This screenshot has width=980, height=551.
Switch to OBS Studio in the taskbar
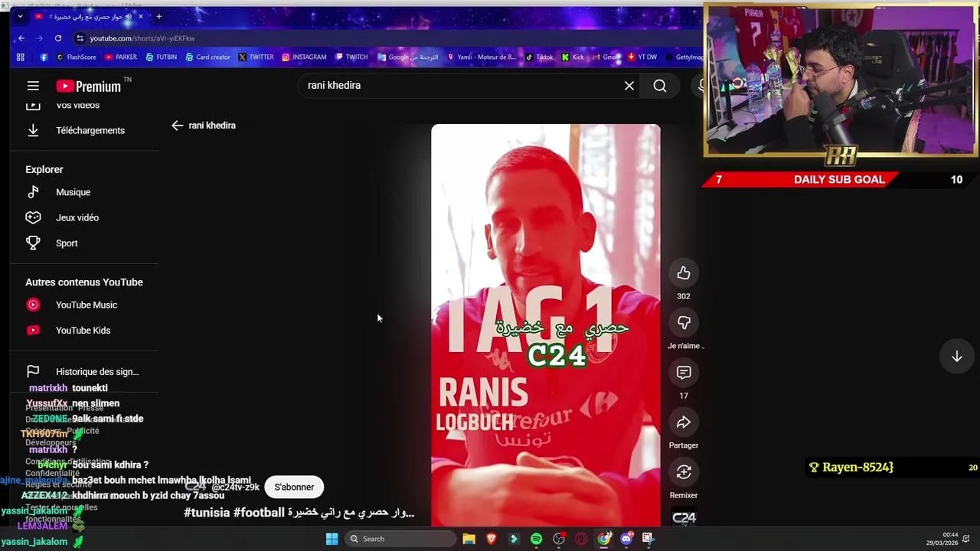point(559,539)
